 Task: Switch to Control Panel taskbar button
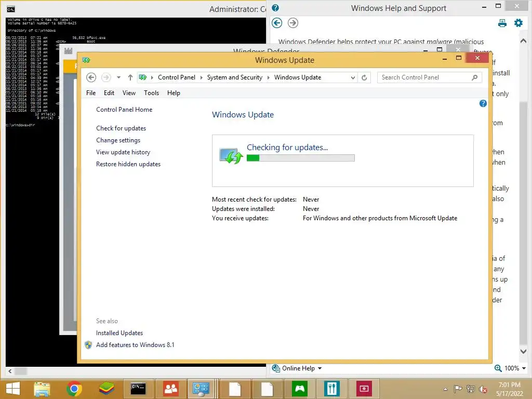tap(201, 389)
